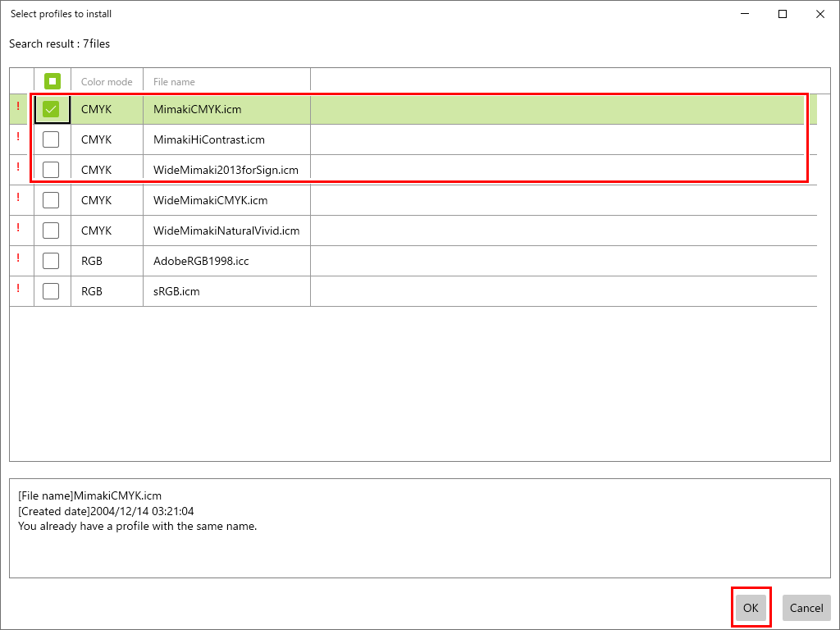
Task: Click the warning icon beside WideMimaki2013forSign.icm
Action: (18, 167)
